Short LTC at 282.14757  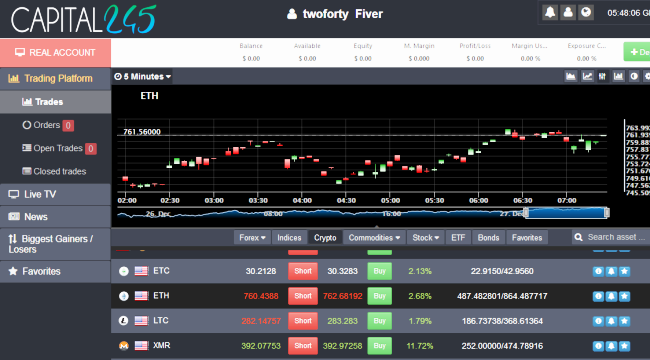tap(303, 321)
